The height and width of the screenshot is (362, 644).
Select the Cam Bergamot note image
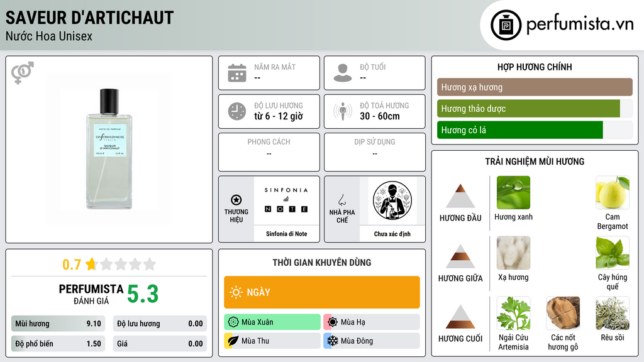tap(613, 192)
